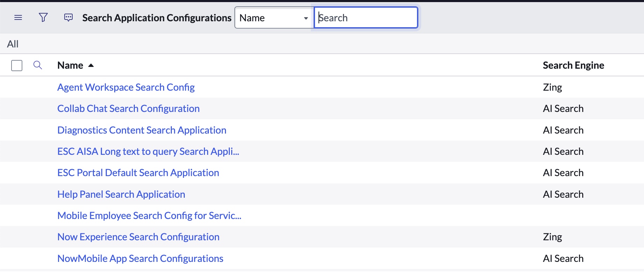Show the filter funnel options
This screenshot has width=644, height=272.
click(x=43, y=17)
